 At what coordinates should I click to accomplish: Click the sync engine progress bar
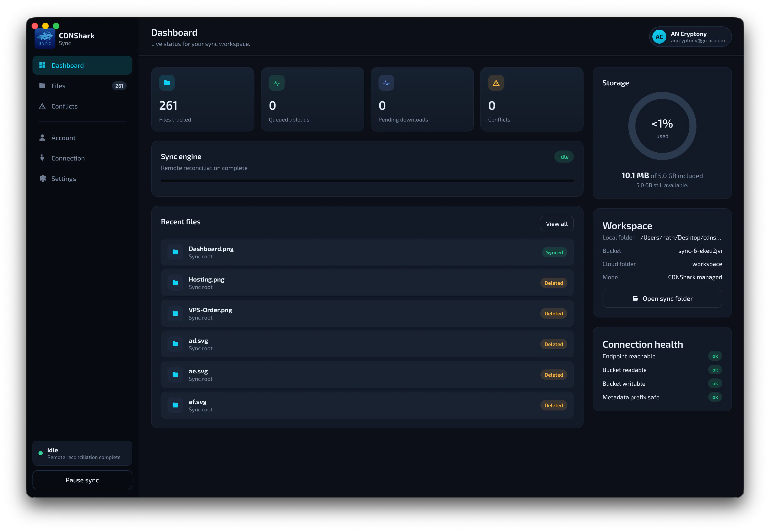(367, 181)
